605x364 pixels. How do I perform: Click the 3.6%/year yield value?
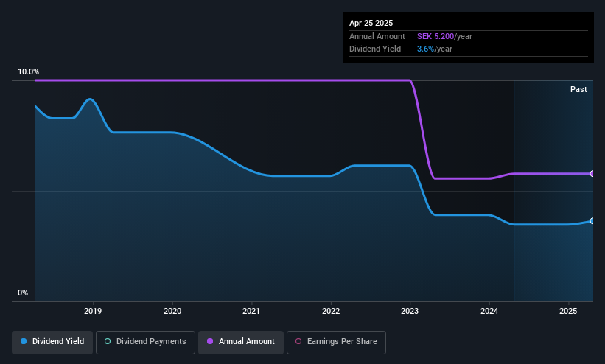pyautogui.click(x=435, y=49)
